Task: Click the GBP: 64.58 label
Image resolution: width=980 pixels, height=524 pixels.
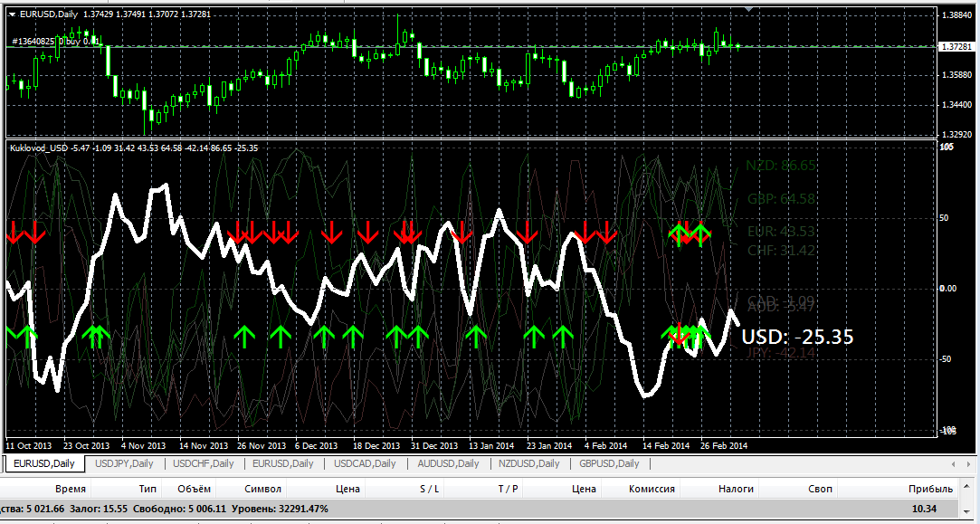Action: [781, 199]
